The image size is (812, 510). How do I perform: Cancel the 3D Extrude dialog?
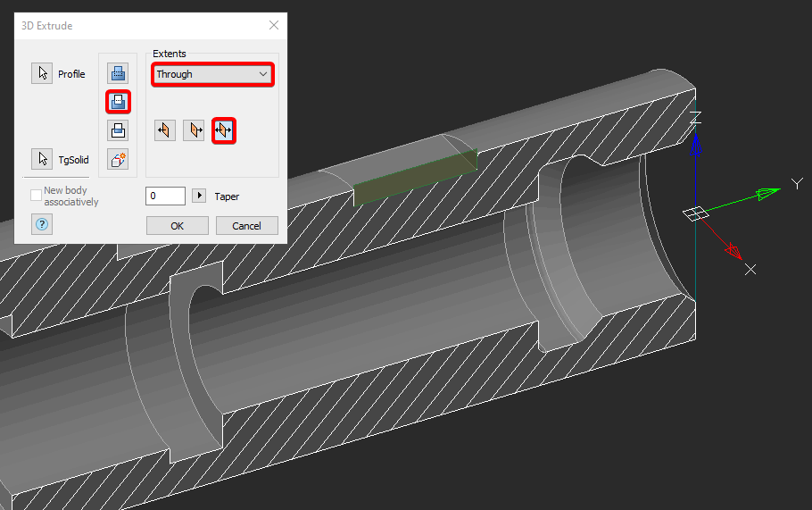click(x=246, y=226)
